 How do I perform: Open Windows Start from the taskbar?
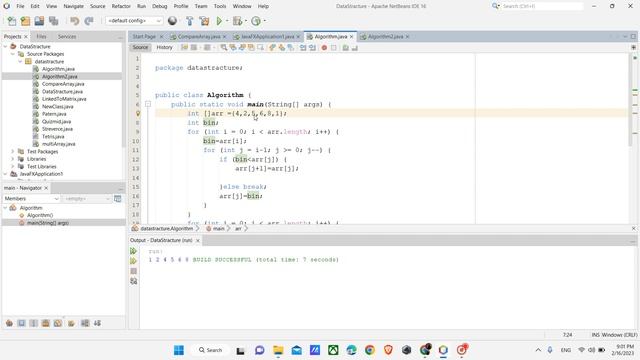[x=179, y=350]
